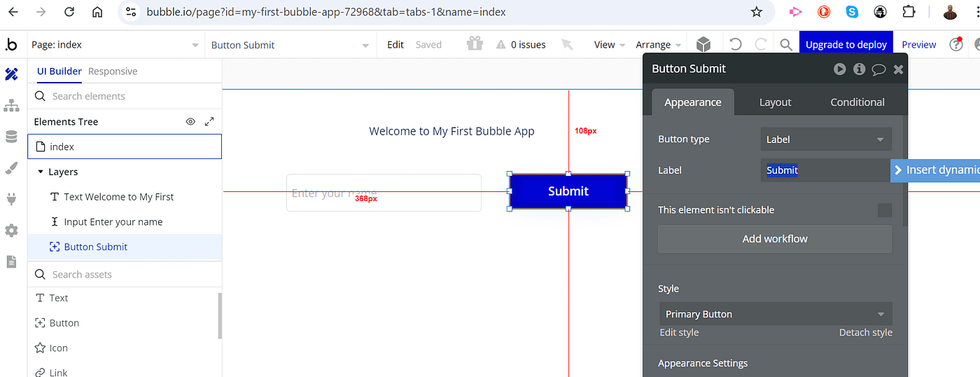980x377 pixels.
Task: Open the Button type dropdown
Action: tap(826, 139)
